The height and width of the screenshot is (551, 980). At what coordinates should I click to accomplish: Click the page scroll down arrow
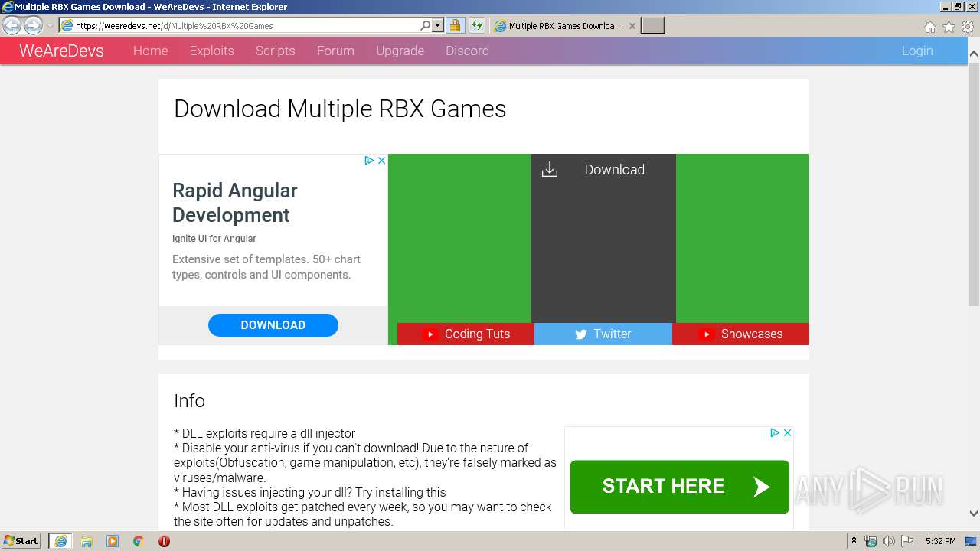point(974,514)
